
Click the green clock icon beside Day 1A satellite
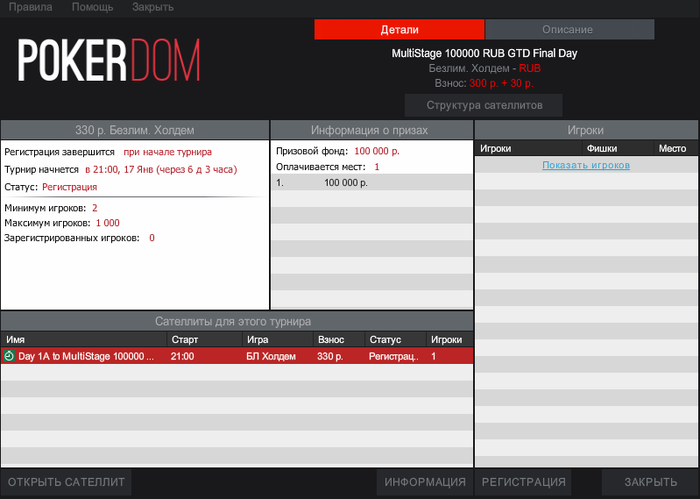(9, 356)
